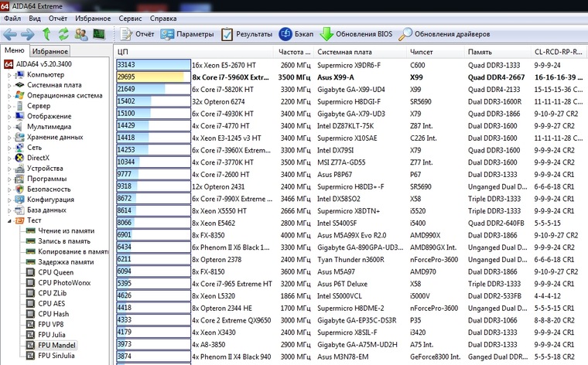This screenshot has width=588, height=365.
Task: Sort by Системная плата column header
Action: (361, 52)
